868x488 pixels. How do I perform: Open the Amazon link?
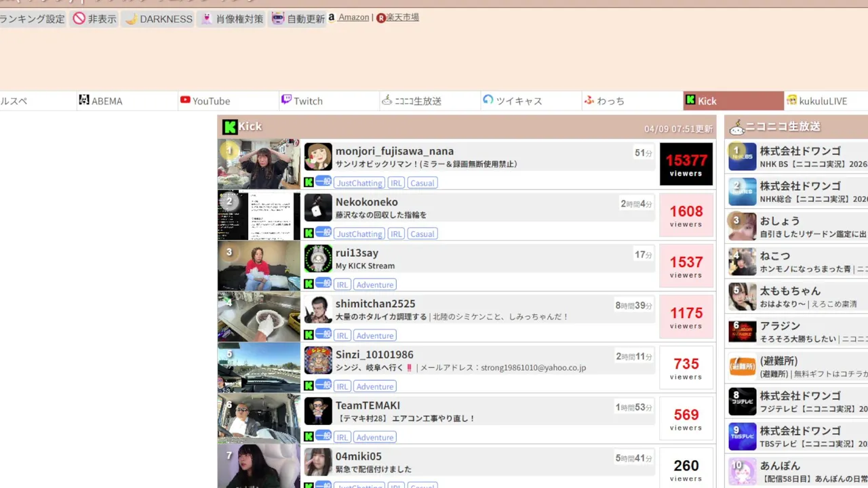(353, 18)
